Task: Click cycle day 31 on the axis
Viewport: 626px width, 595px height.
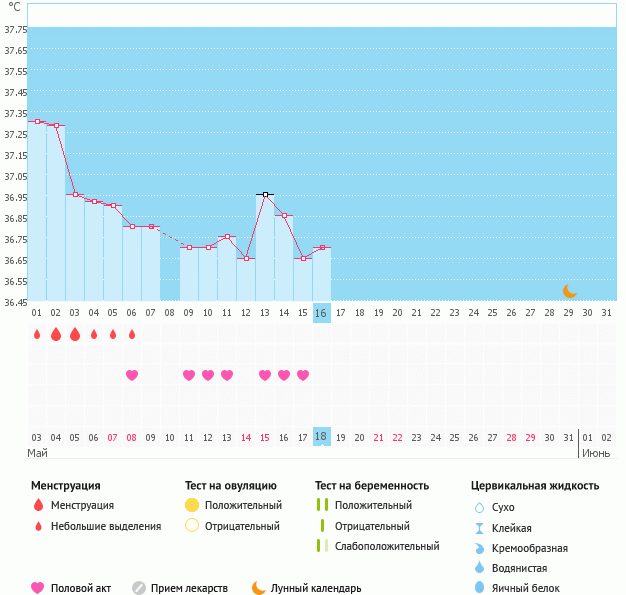Action: (606, 313)
